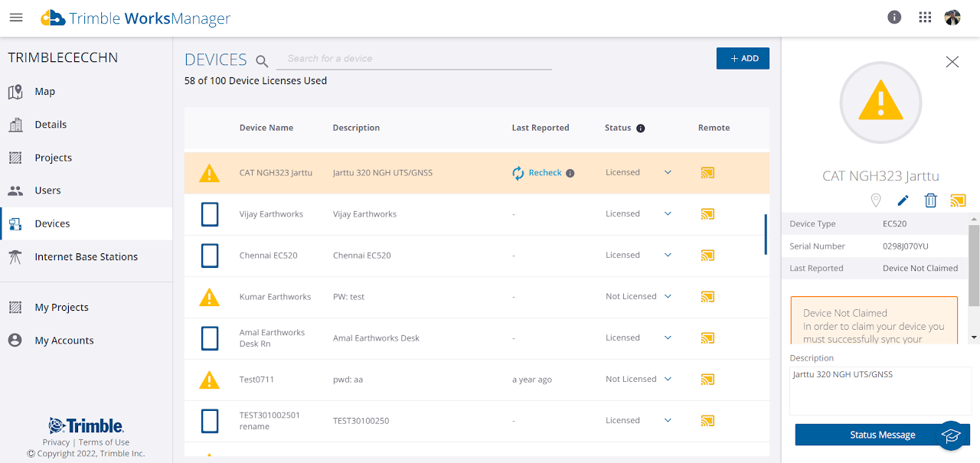Click the device search magnifier icon
The width and height of the screenshot is (980, 463).
(262, 61)
